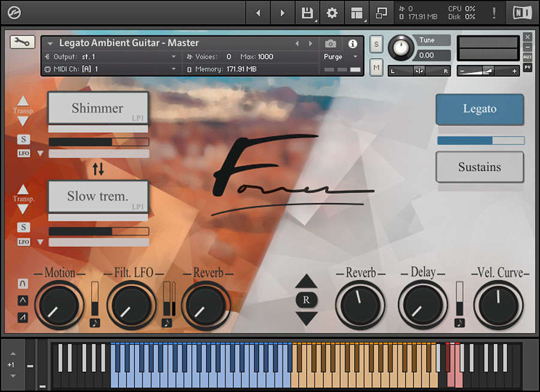Open instrument edit mode via wrench icon
Viewport: 540px width, 392px height.
click(x=22, y=43)
